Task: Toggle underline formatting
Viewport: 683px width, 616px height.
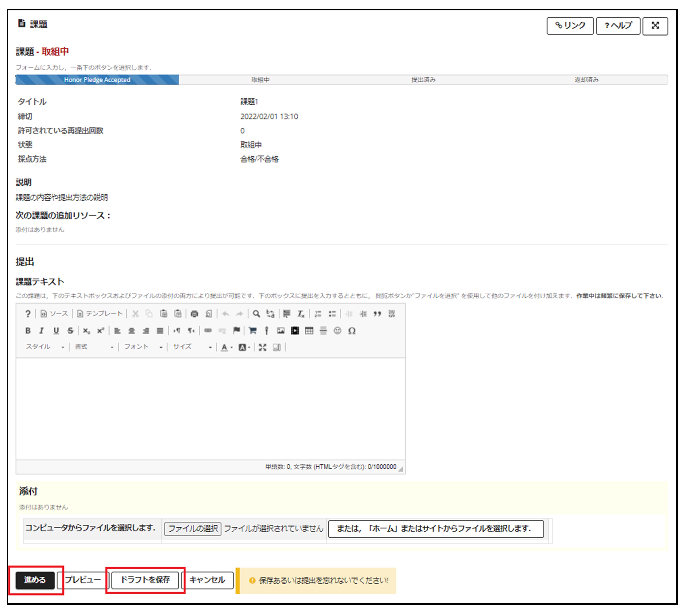Action: pyautogui.click(x=56, y=331)
